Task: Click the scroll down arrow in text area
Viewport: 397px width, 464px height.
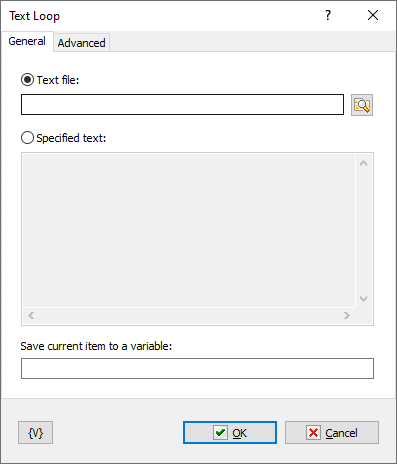Action: click(363, 299)
